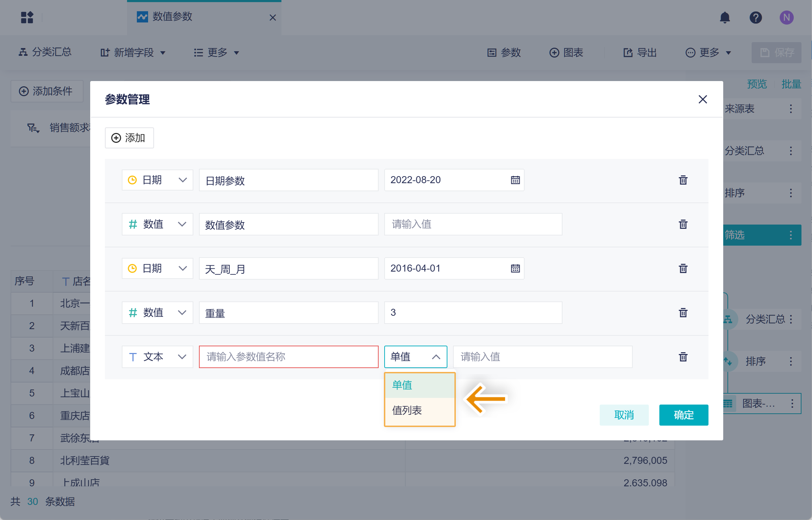
Task: Open the app grid home icon
Action: click(27, 18)
